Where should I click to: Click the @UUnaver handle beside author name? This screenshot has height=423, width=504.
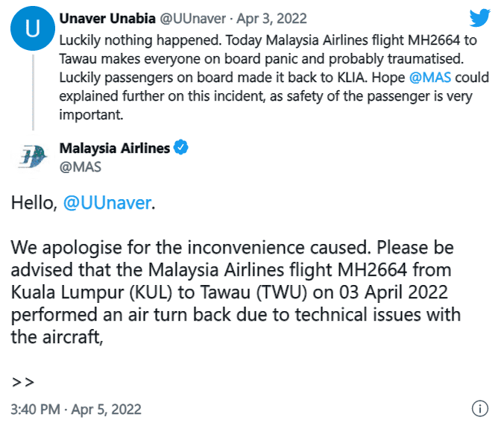click(193, 19)
